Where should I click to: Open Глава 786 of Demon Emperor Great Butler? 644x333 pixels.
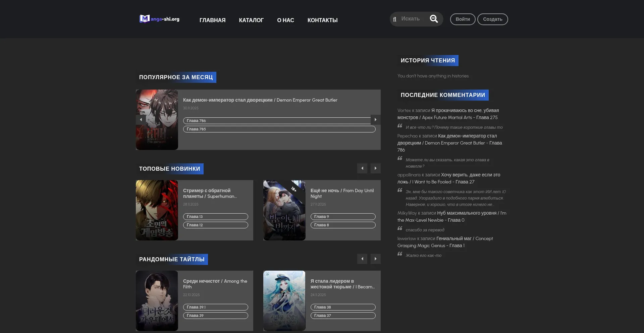(x=277, y=121)
